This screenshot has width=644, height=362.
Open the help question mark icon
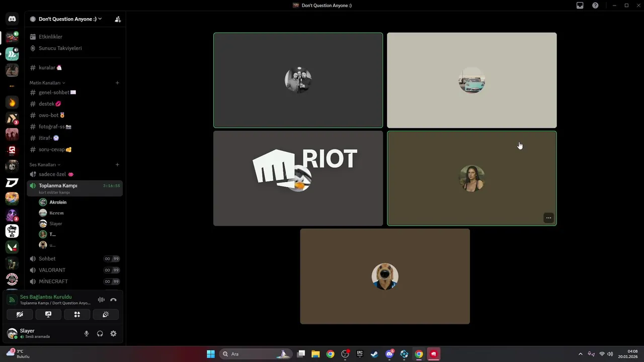(x=595, y=6)
